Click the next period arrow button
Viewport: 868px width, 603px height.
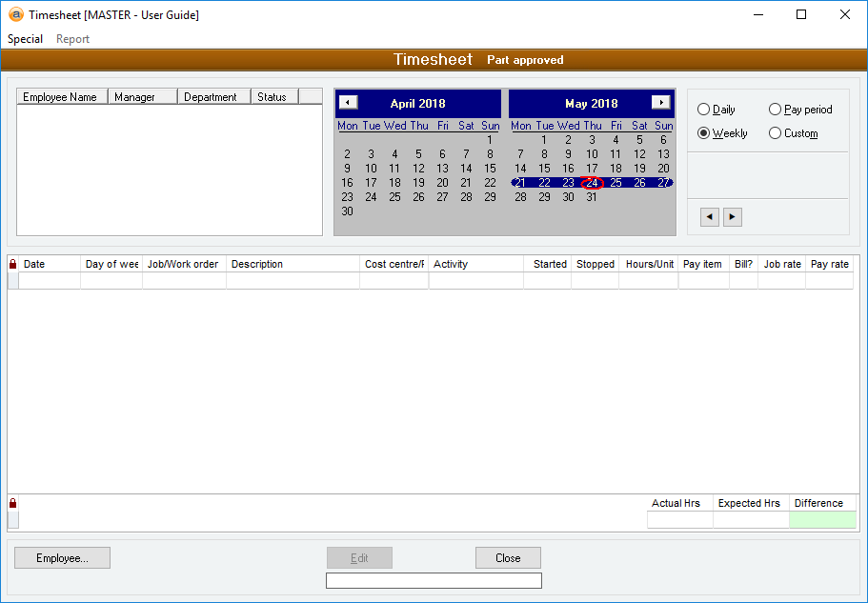pyautogui.click(x=732, y=217)
